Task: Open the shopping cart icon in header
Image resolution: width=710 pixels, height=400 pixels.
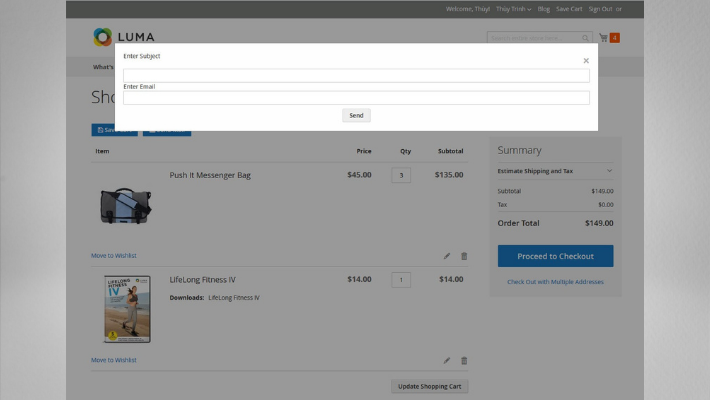Action: click(x=604, y=38)
